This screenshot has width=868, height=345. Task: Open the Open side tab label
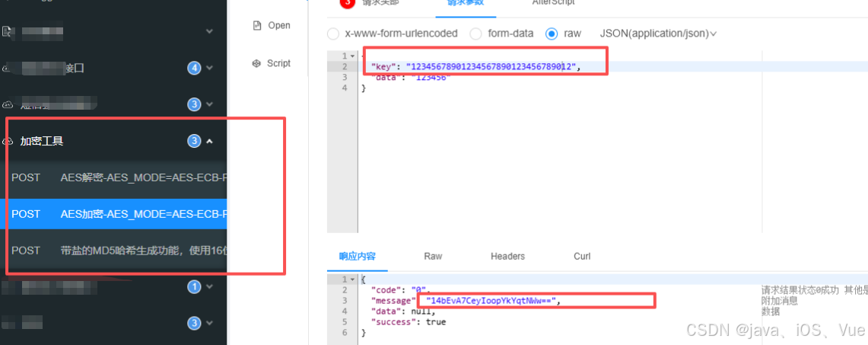tap(279, 25)
